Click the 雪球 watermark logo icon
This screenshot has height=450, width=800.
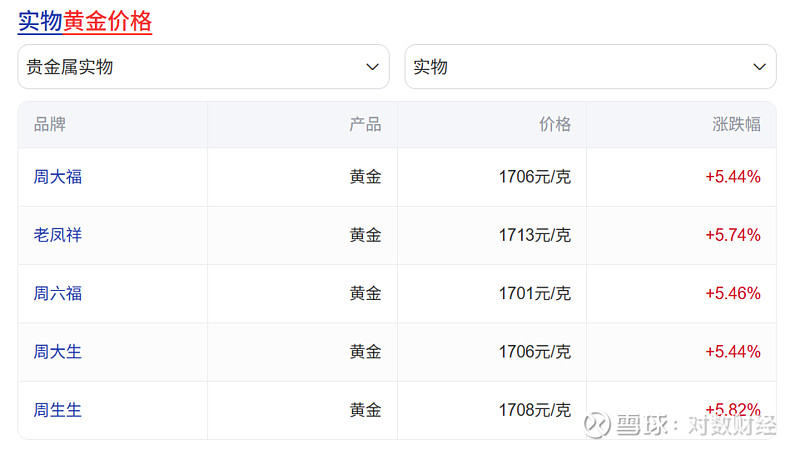coord(597,425)
